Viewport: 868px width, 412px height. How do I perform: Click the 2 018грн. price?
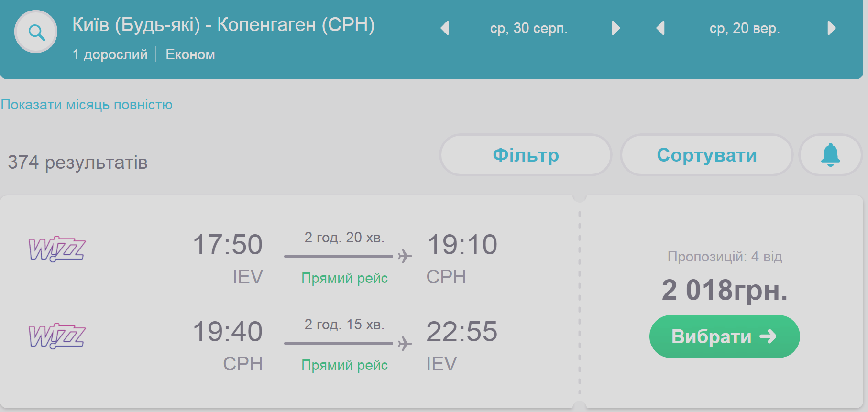(724, 290)
